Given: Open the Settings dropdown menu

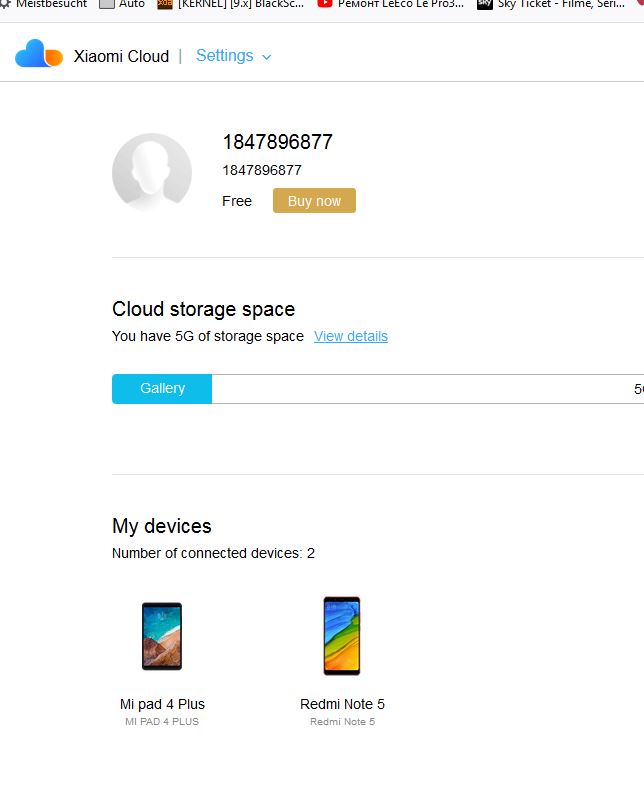Looking at the screenshot, I should 233,56.
